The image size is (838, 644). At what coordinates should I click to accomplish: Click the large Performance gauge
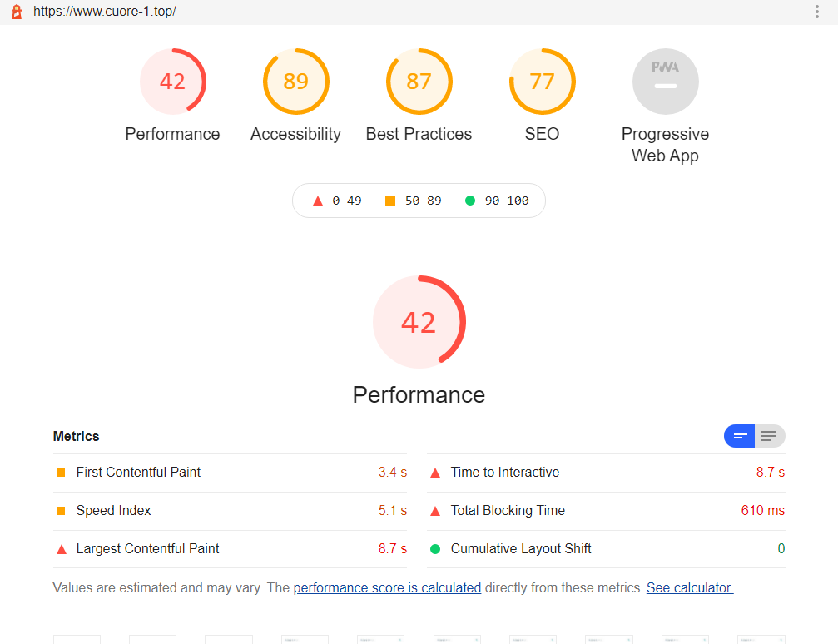419,321
